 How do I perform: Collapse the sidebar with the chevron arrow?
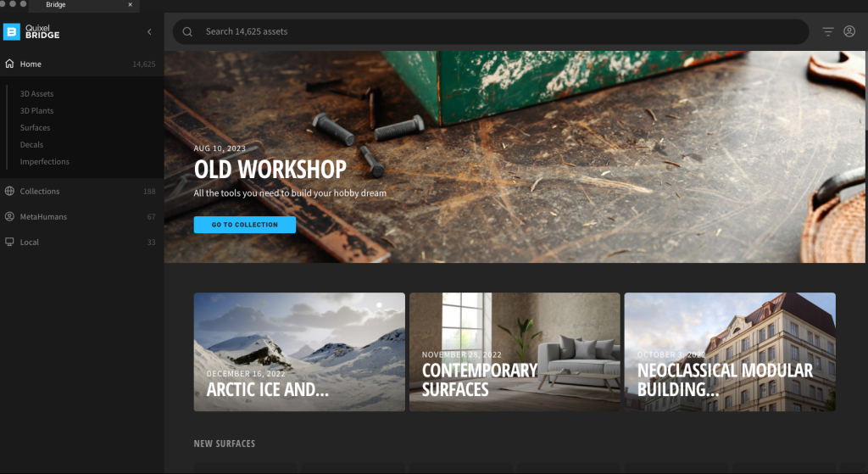(149, 31)
